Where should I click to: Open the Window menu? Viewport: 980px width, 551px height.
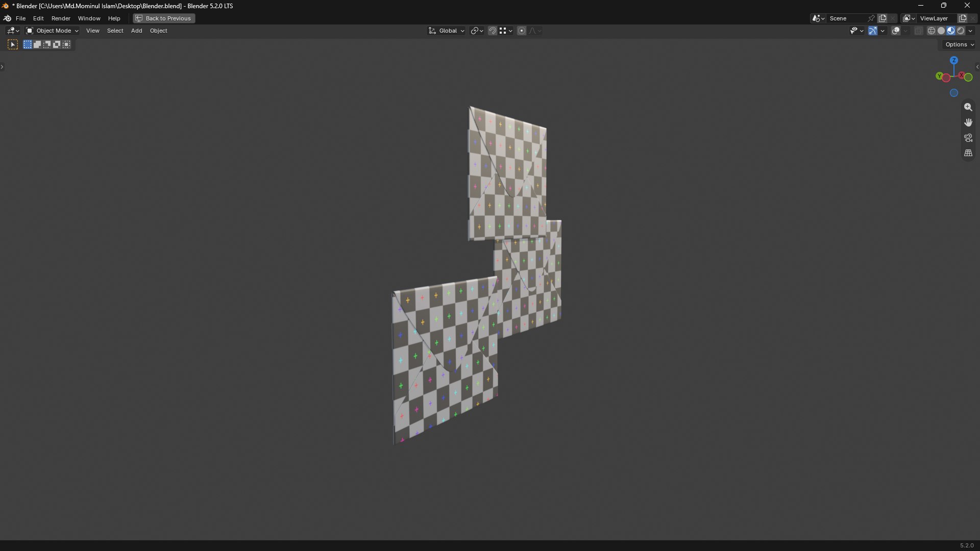click(x=89, y=18)
